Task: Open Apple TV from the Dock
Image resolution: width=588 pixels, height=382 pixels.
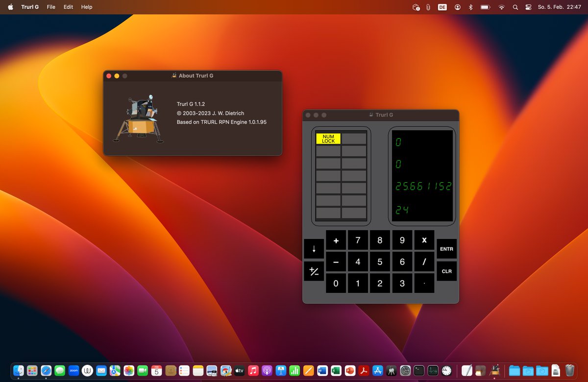Action: (x=240, y=370)
